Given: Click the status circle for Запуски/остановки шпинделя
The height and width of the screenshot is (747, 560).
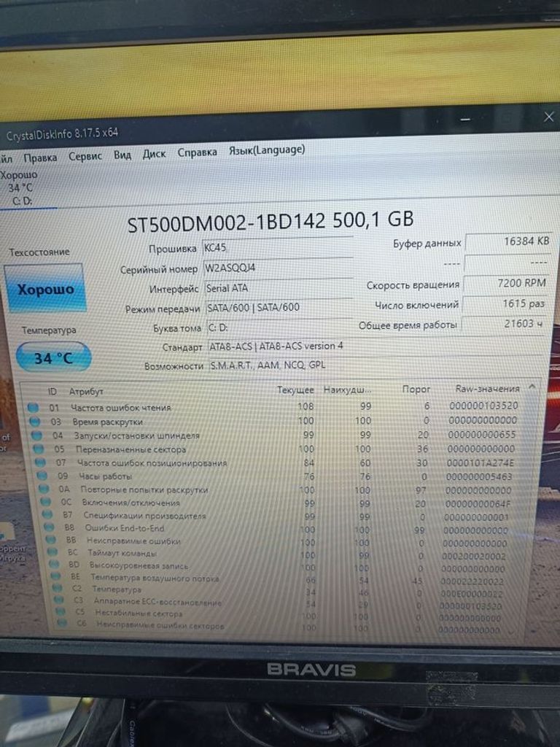Looking at the screenshot, I should click(x=36, y=435).
